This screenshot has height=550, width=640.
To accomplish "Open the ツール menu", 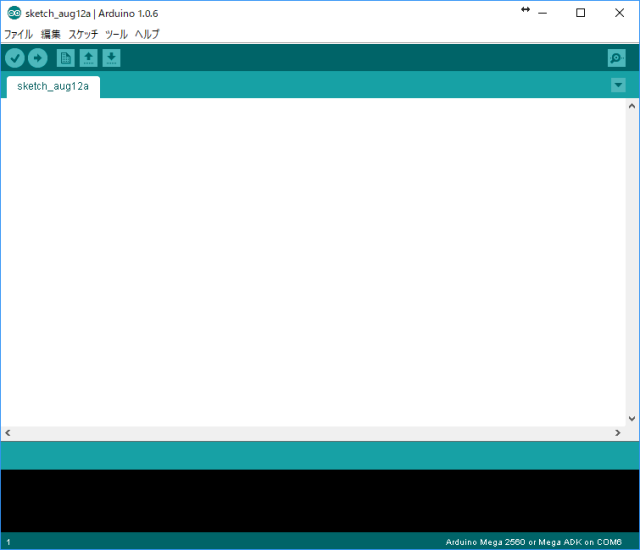I will 116,34.
